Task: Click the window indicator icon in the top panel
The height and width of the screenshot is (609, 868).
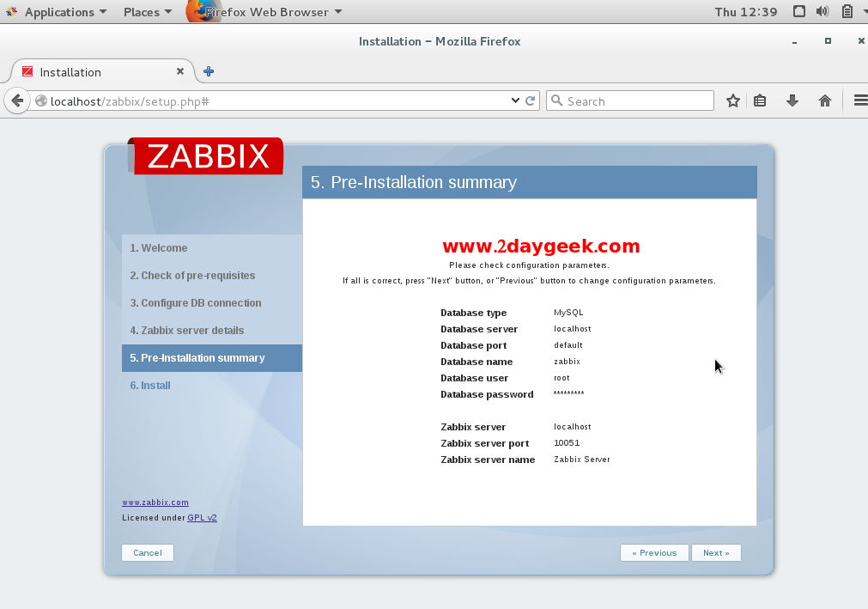Action: [798, 12]
